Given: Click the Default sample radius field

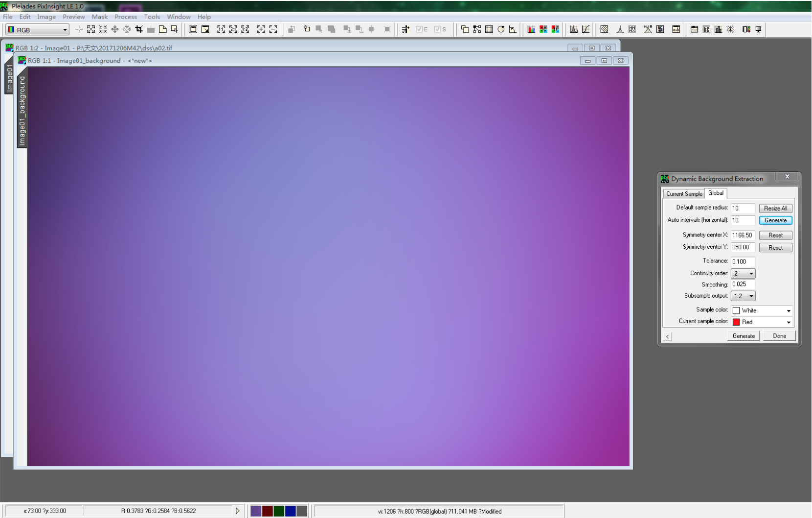Looking at the screenshot, I should (x=743, y=209).
